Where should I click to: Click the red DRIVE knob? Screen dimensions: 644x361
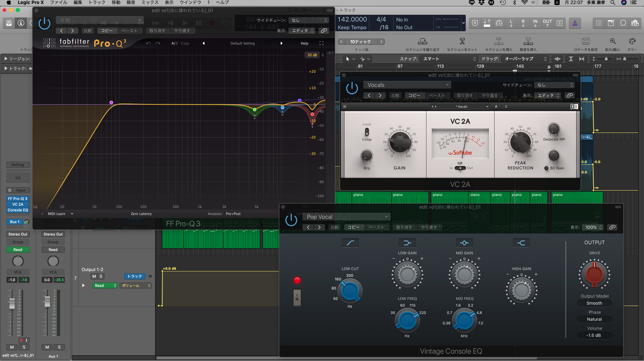tap(594, 274)
